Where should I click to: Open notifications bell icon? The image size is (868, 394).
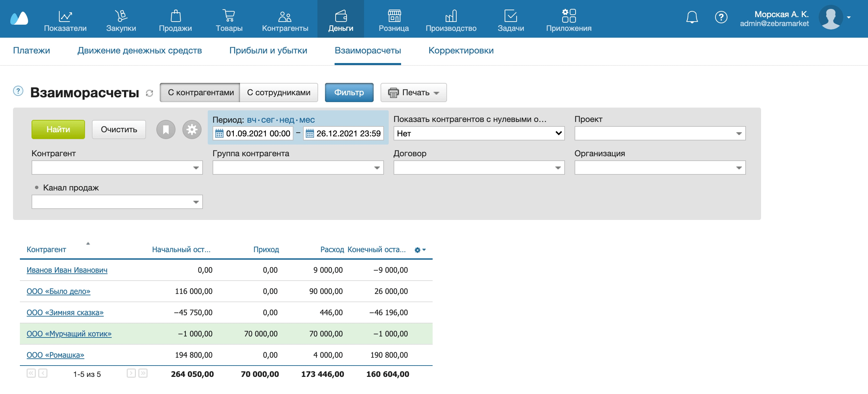click(692, 17)
